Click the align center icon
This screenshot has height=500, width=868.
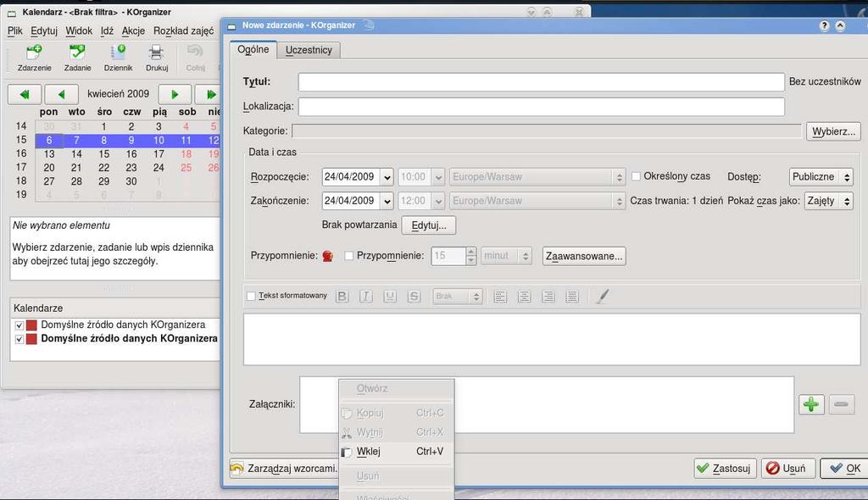pos(524,297)
